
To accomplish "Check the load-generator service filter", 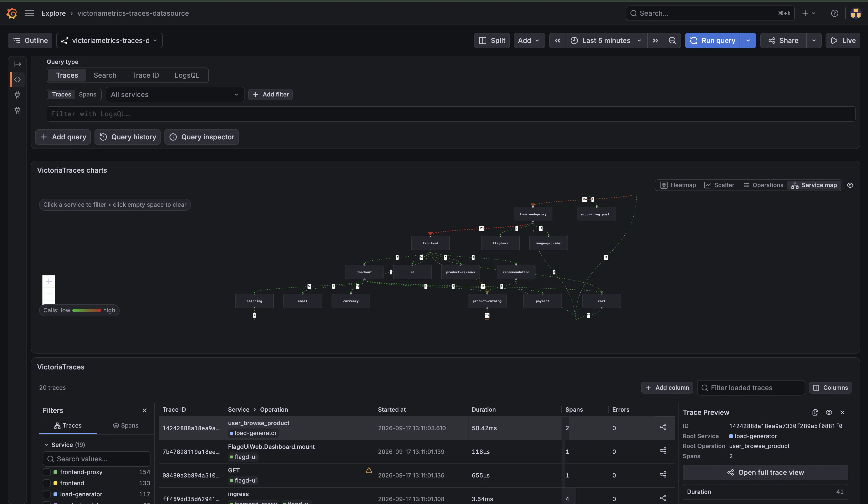I will [47, 494].
